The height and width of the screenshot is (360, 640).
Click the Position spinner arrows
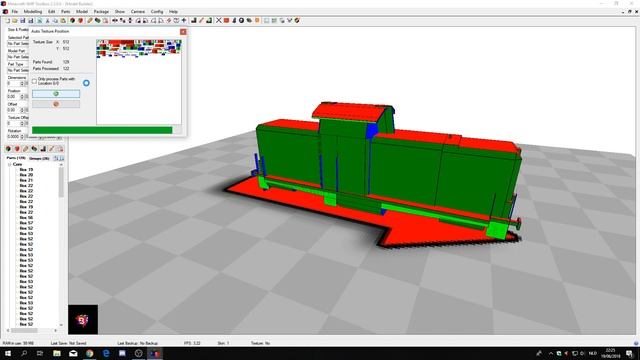point(22,97)
